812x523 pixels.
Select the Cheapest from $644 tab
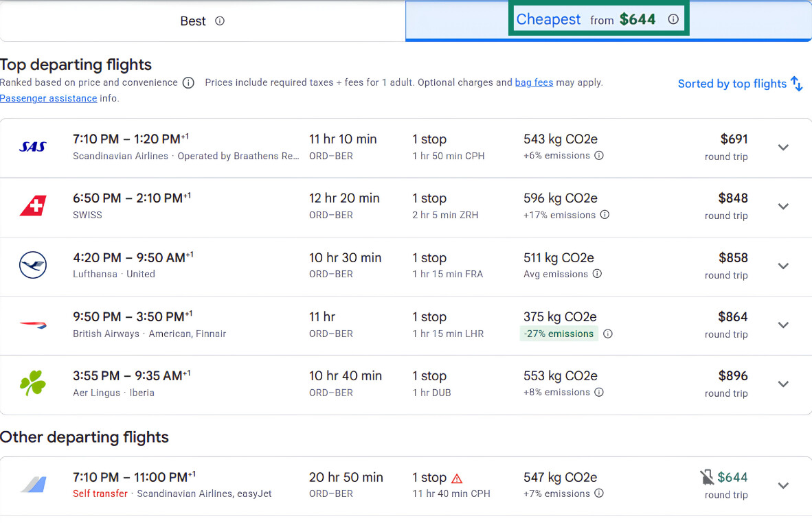tap(609, 21)
